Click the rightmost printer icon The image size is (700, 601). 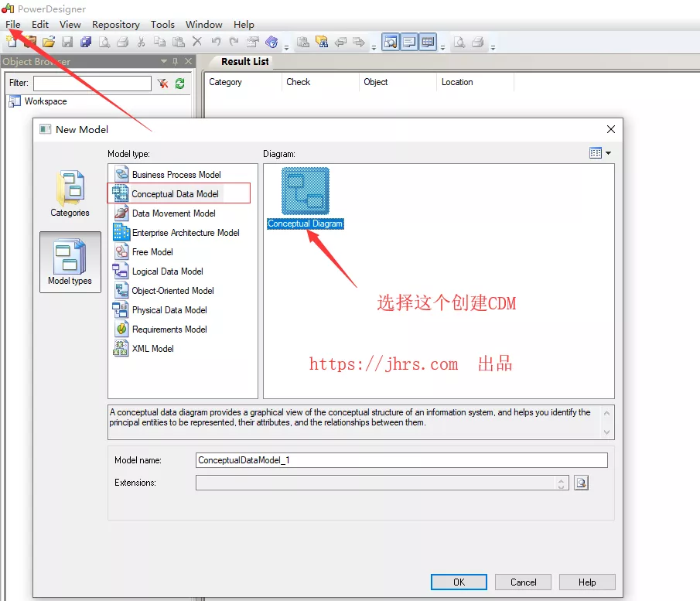[x=478, y=43]
